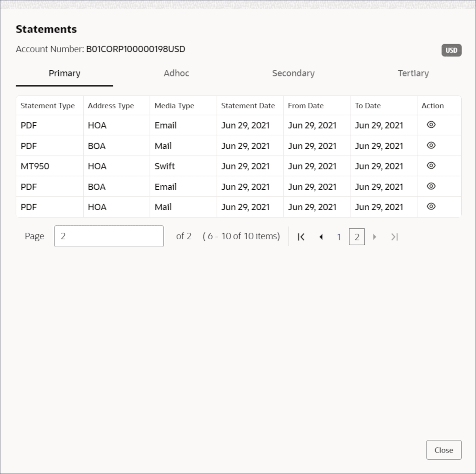Screen dimensions: 476x474
Task: Click the Page number input field
Action: click(x=109, y=236)
